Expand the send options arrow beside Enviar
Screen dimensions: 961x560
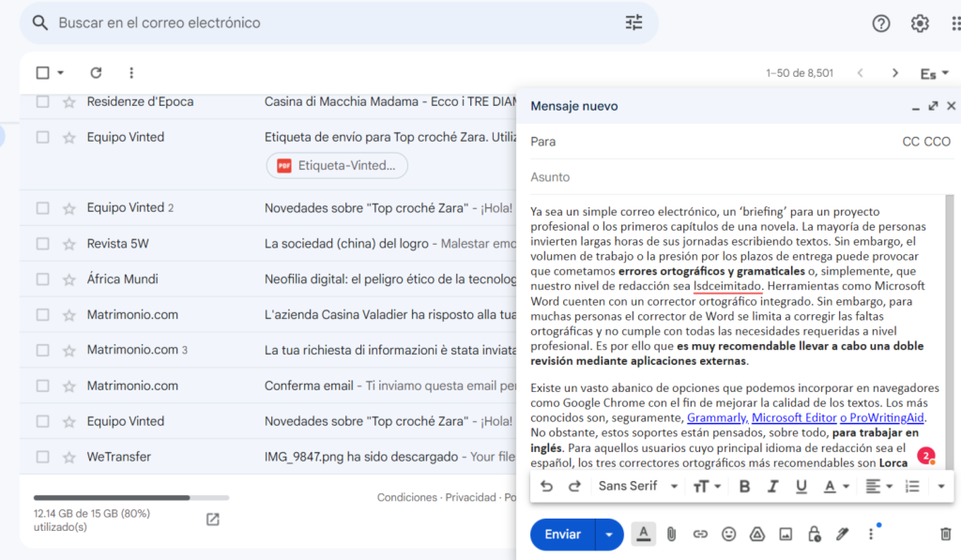pyautogui.click(x=610, y=535)
